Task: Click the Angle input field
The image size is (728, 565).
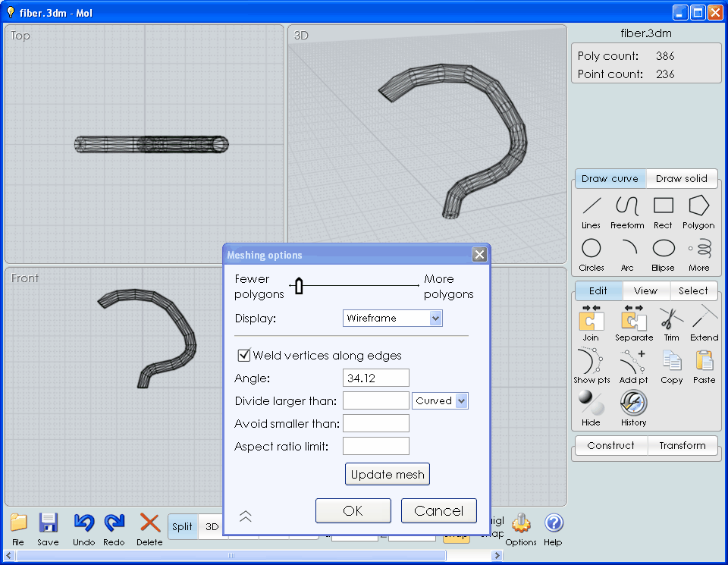Action: (x=375, y=378)
